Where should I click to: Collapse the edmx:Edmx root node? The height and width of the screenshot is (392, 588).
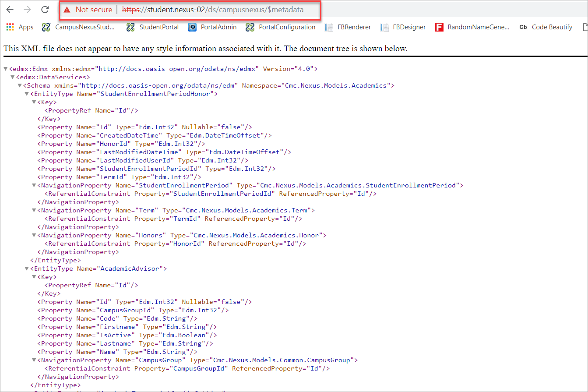5,69
